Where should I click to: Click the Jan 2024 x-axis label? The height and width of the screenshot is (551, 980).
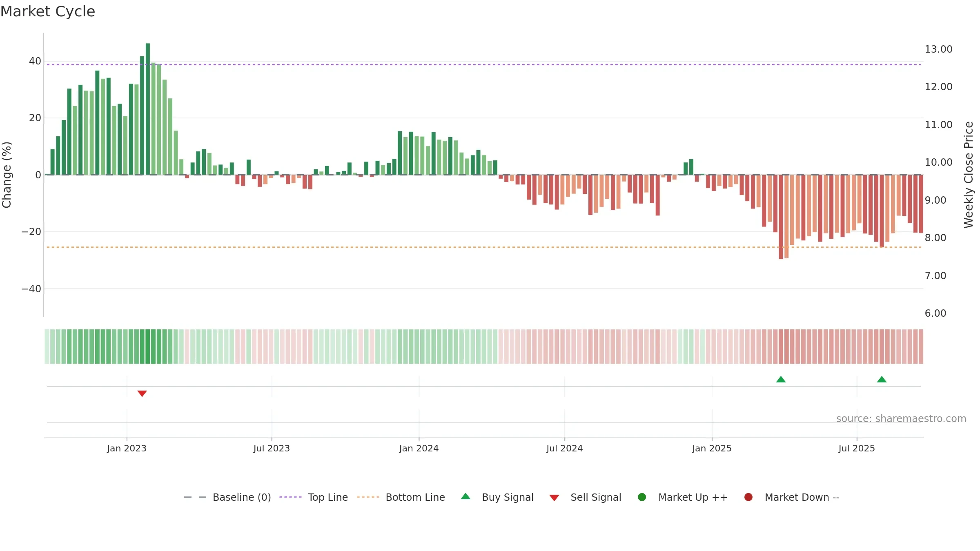[x=419, y=448]
